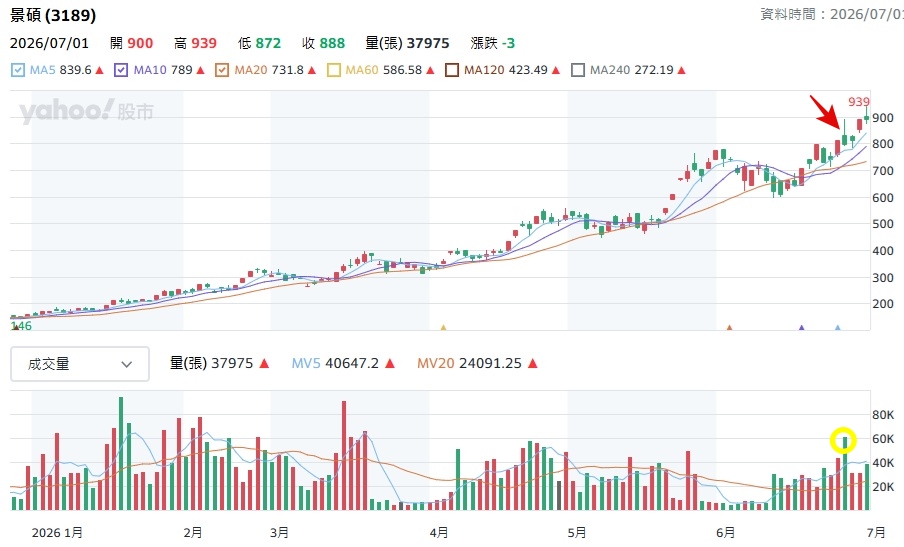Click the MV5 value 40647.2

352,364
